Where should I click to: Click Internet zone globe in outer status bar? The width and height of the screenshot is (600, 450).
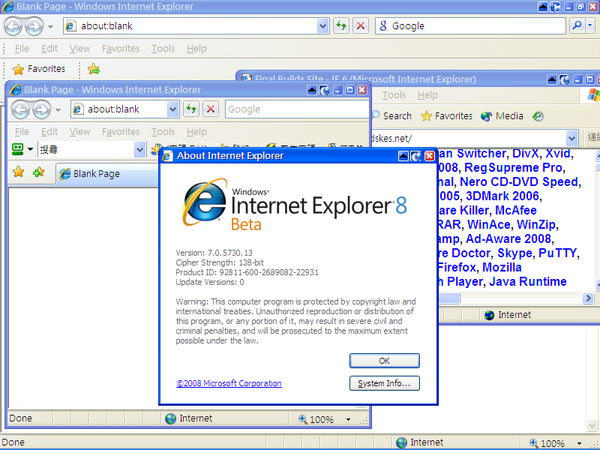point(401,443)
